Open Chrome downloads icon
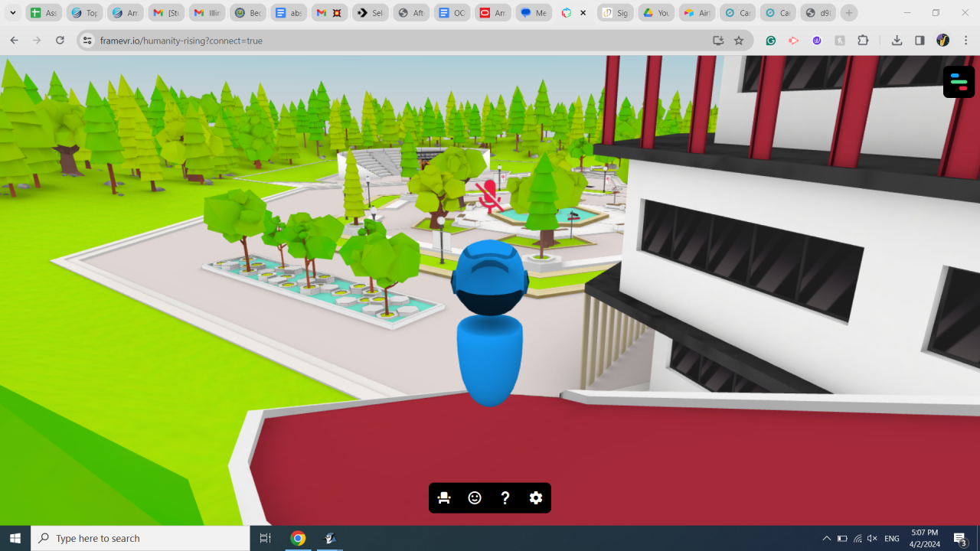The width and height of the screenshot is (980, 551). coord(897,41)
